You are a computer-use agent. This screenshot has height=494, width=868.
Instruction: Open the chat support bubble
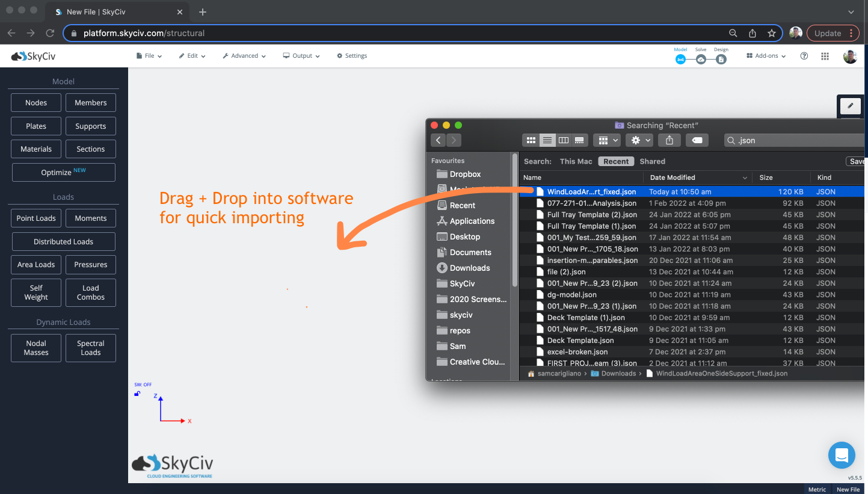point(842,455)
